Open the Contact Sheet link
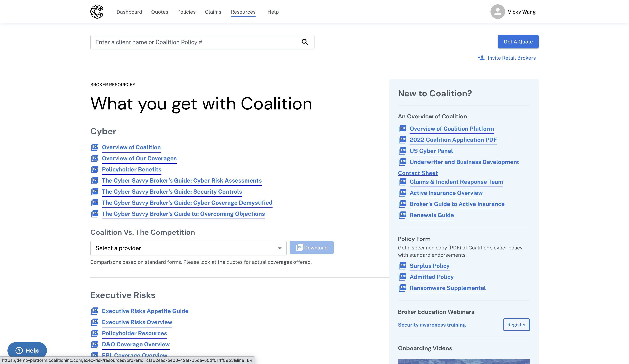This screenshot has height=364, width=629. (418, 173)
